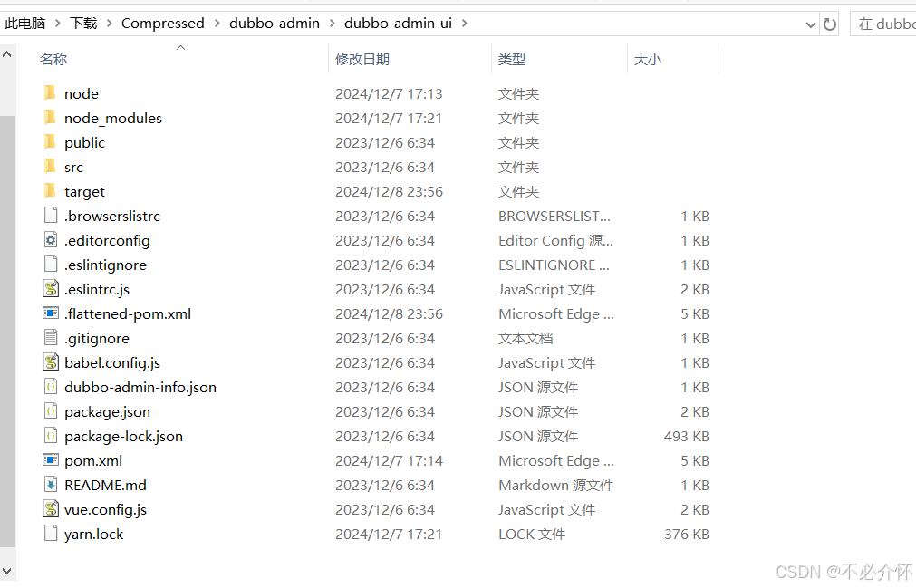Expand the chevron after Compressed in the path
Viewport: 916px width, 588px height.
pyautogui.click(x=217, y=24)
